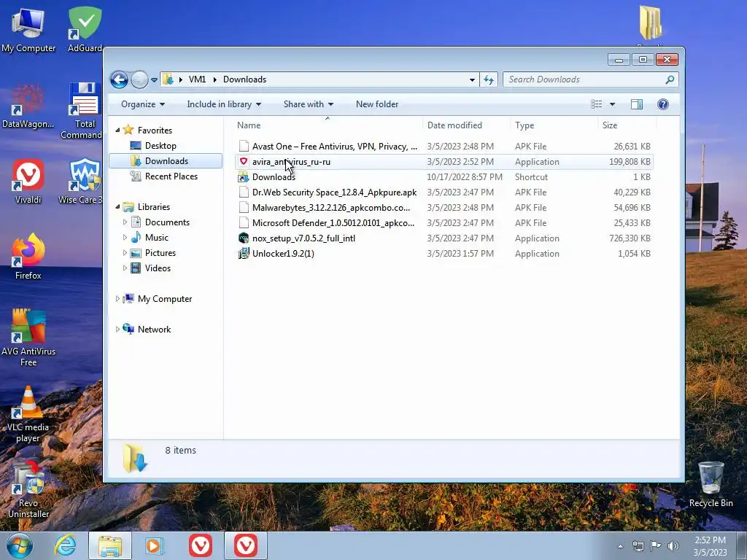Expand the Documents library

[x=125, y=222]
